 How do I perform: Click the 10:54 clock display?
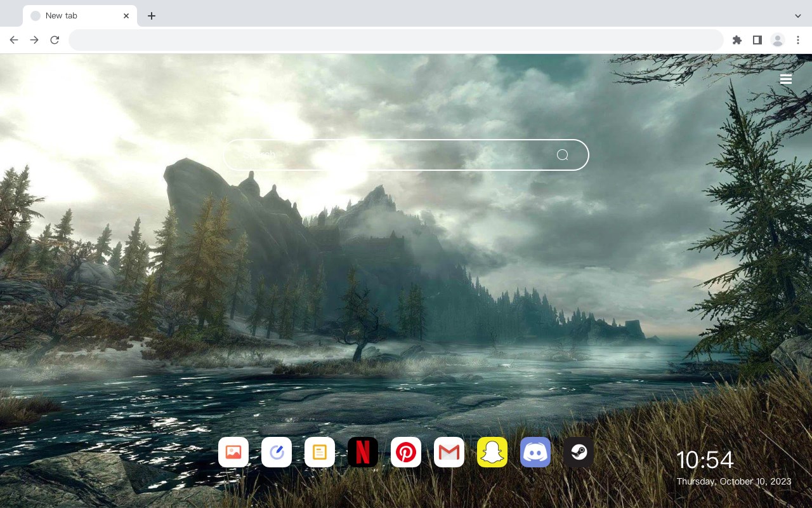(705, 460)
